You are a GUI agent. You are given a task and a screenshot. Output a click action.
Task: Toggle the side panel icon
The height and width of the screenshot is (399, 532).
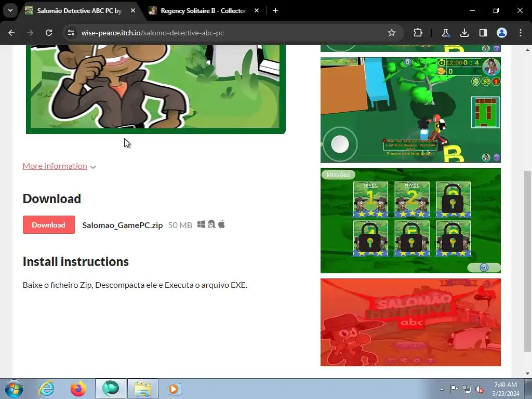(x=483, y=33)
